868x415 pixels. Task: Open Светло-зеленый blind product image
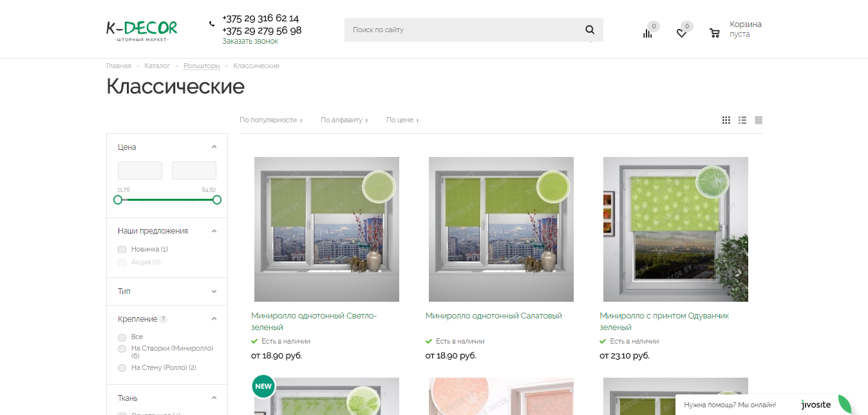(326, 229)
